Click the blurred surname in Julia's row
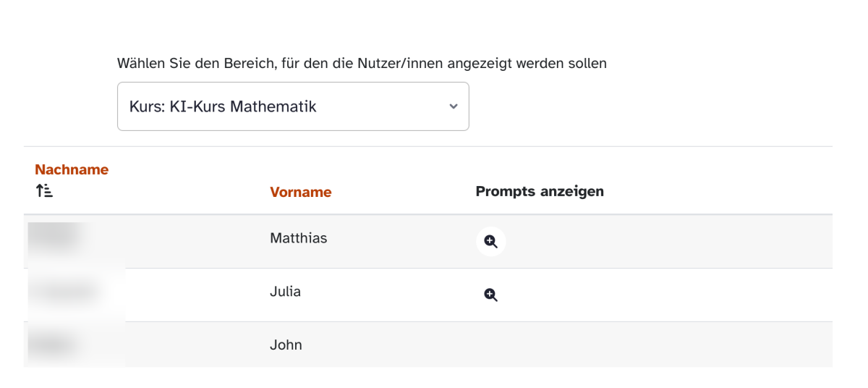 [x=65, y=292]
